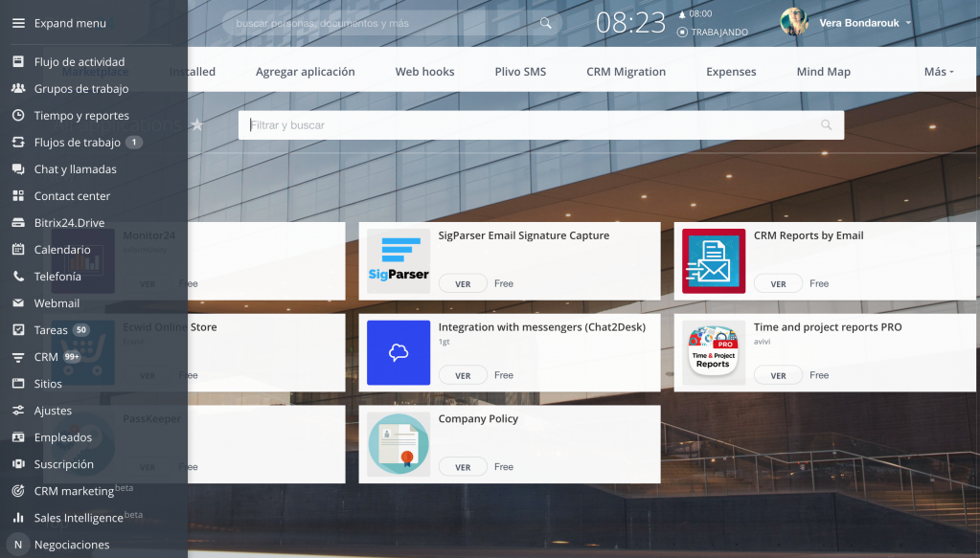Switch to the CRM Migration tab
Viewport: 980px width, 558px height.
pyautogui.click(x=626, y=72)
